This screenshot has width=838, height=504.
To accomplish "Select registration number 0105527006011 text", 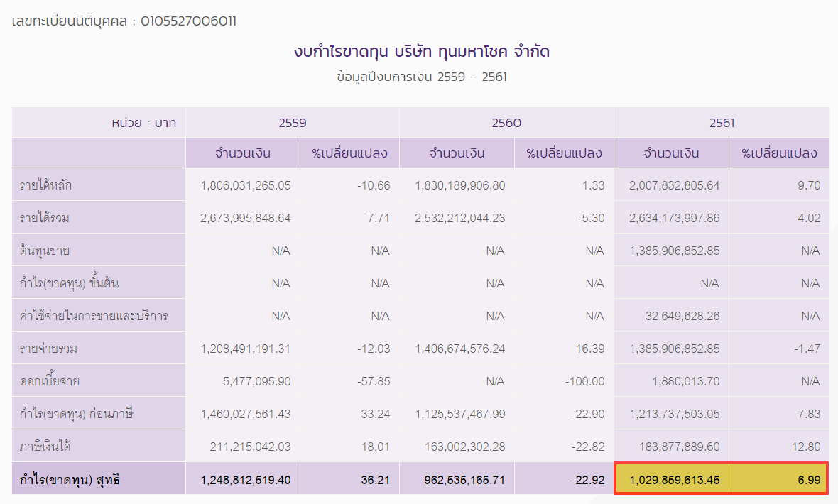I will [188, 21].
